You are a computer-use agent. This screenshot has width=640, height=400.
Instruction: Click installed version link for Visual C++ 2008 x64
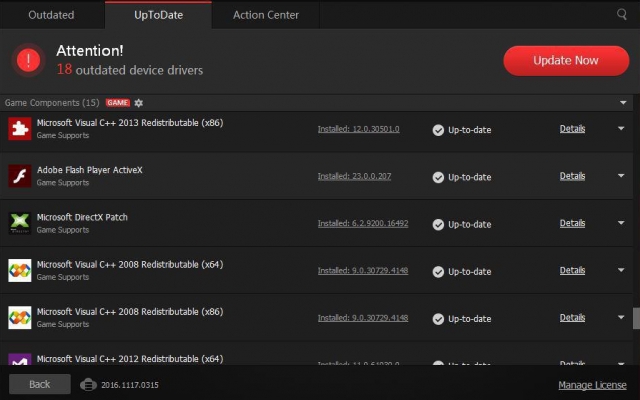pos(363,271)
